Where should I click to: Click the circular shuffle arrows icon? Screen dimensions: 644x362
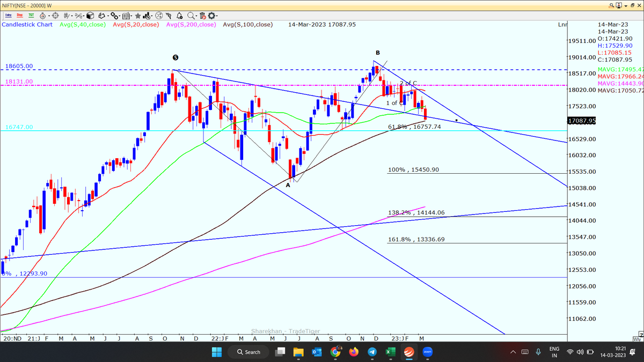coord(158,16)
